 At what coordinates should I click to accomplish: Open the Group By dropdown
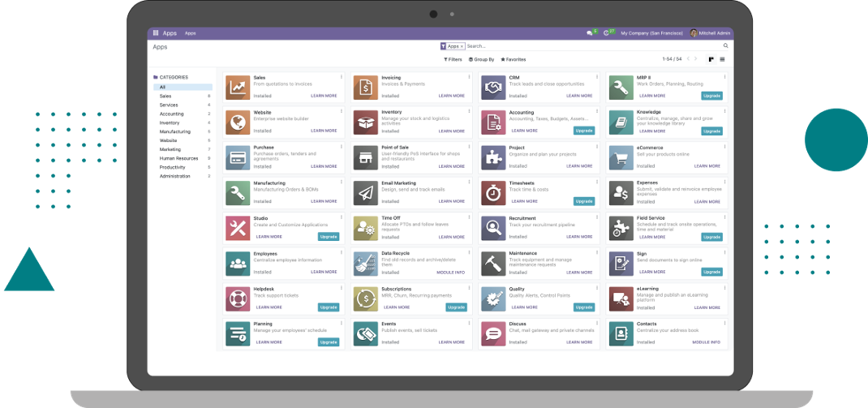(481, 59)
